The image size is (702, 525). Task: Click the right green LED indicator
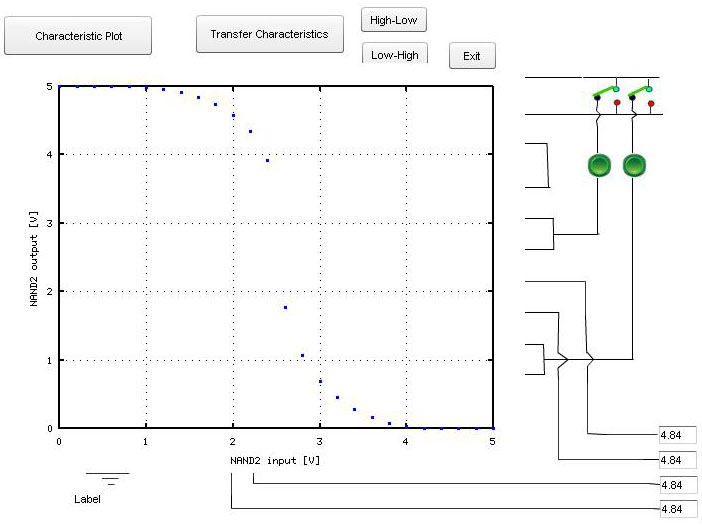(x=634, y=166)
